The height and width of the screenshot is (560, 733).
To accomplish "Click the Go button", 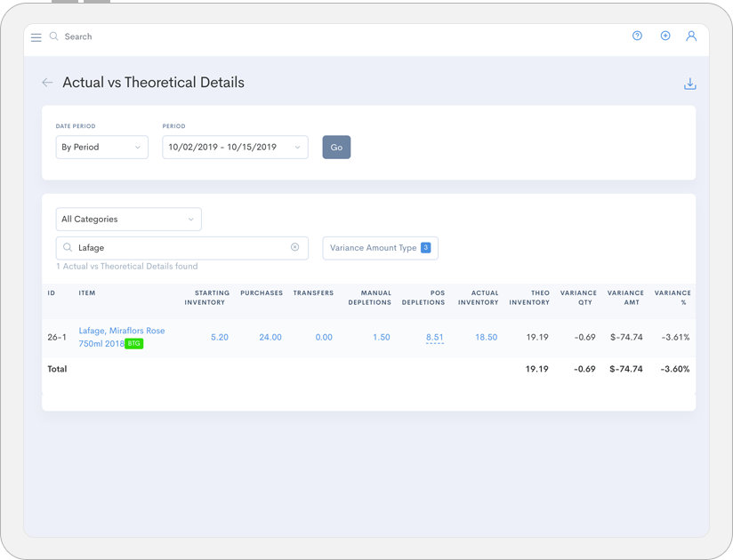I will pos(336,148).
